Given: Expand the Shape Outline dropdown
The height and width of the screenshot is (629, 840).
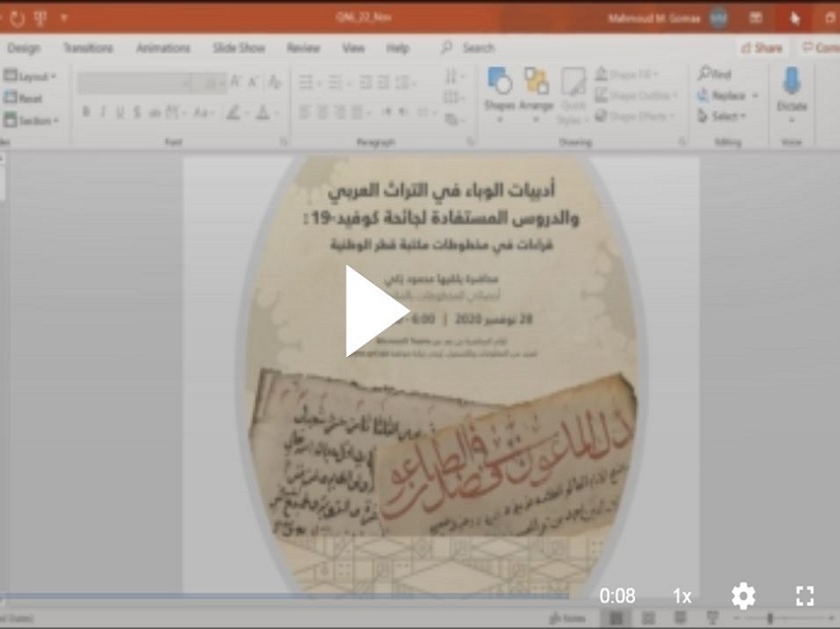Looking at the screenshot, I should click(x=636, y=95).
